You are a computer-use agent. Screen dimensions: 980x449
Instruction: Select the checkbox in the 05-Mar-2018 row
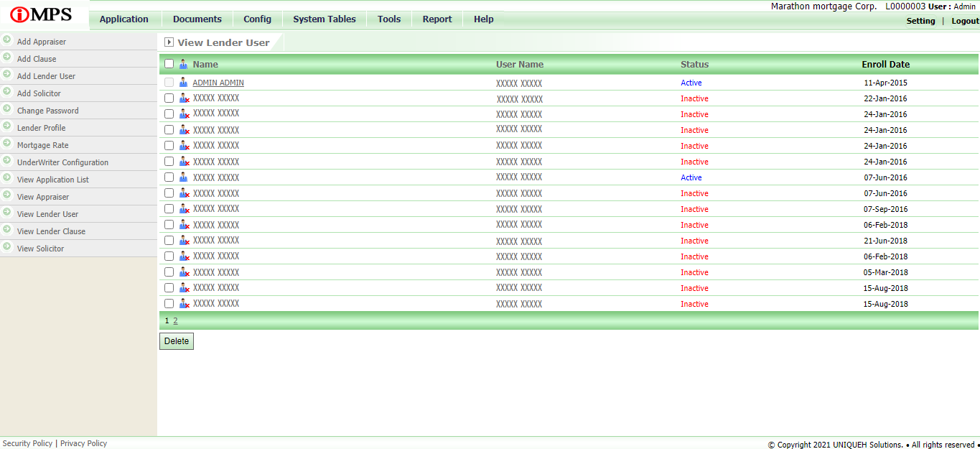[169, 272]
